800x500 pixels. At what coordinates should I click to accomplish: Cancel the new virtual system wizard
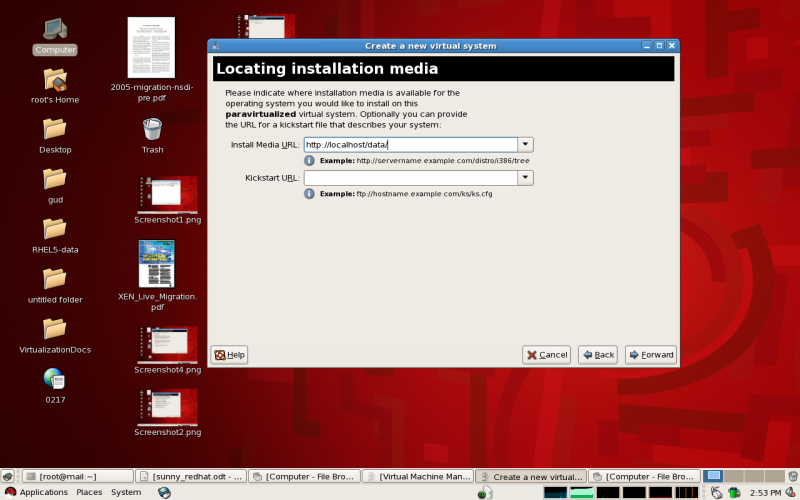click(546, 355)
